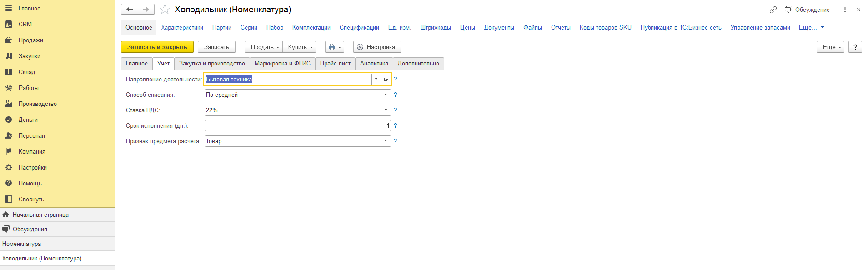
Task: Switch to the Номенклатура open window
Action: point(57,244)
